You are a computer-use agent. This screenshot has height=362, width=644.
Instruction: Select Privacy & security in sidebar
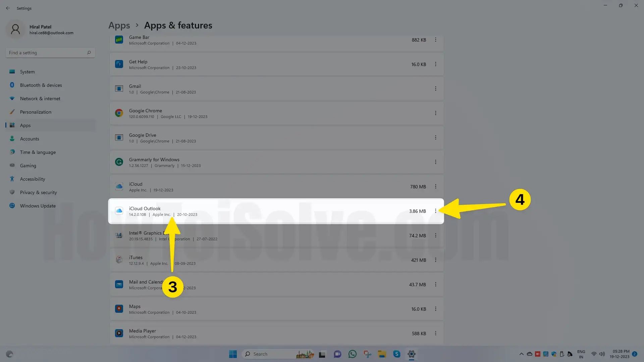pos(38,192)
